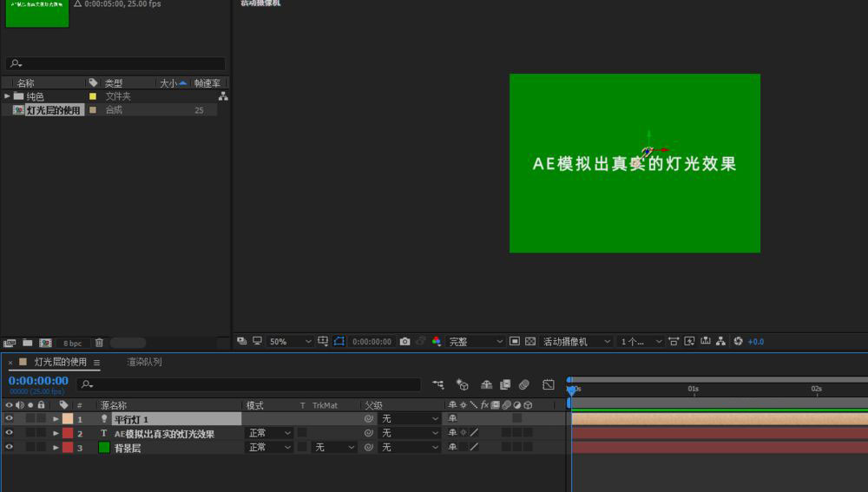The width and height of the screenshot is (868, 492).
Task: Enable Frame Blending for all layers icon
Action: [505, 384]
